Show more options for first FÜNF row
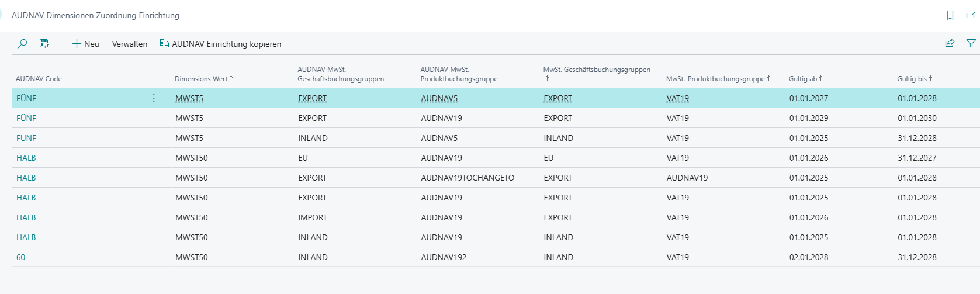This screenshot has height=294, width=980. pyautogui.click(x=154, y=98)
